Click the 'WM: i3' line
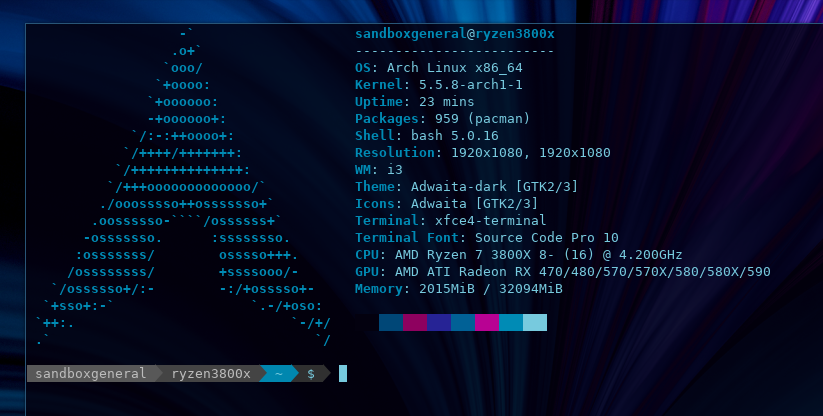Viewport: 823px width, 416px height. coord(379,169)
